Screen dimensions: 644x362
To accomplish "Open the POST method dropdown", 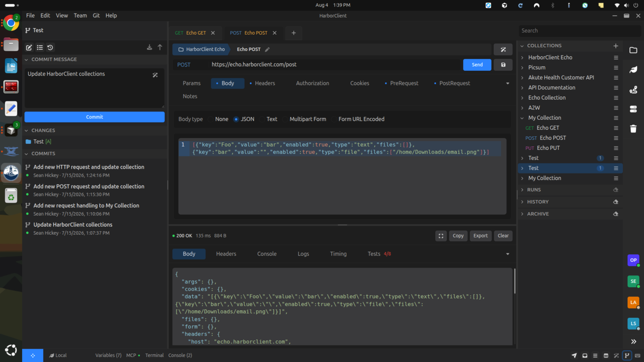I will coord(190,65).
